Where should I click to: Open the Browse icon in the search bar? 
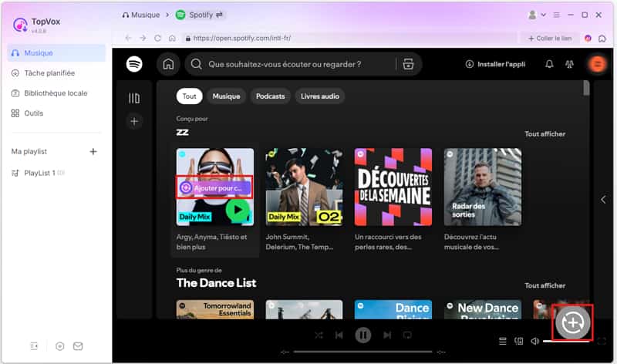coord(408,64)
